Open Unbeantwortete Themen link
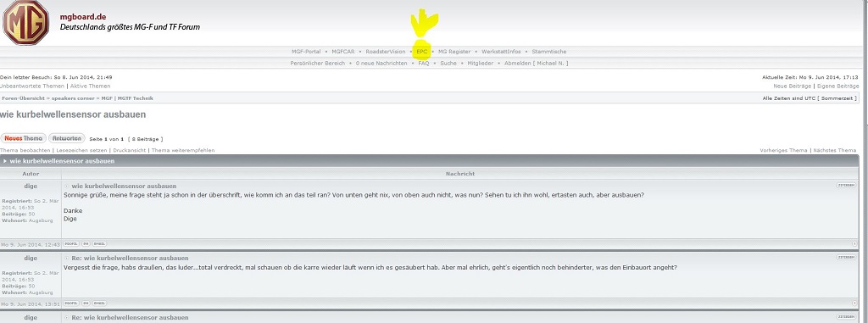 coord(32,86)
